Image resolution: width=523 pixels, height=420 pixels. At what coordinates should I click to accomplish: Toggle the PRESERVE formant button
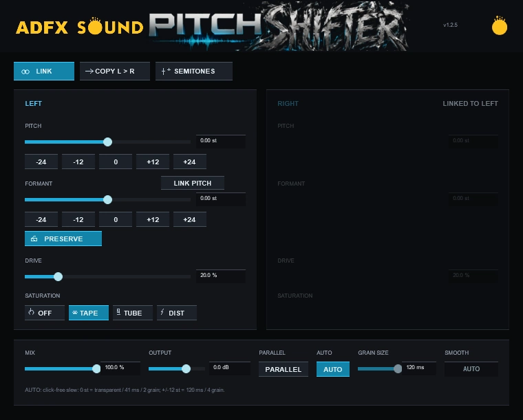[63, 239]
